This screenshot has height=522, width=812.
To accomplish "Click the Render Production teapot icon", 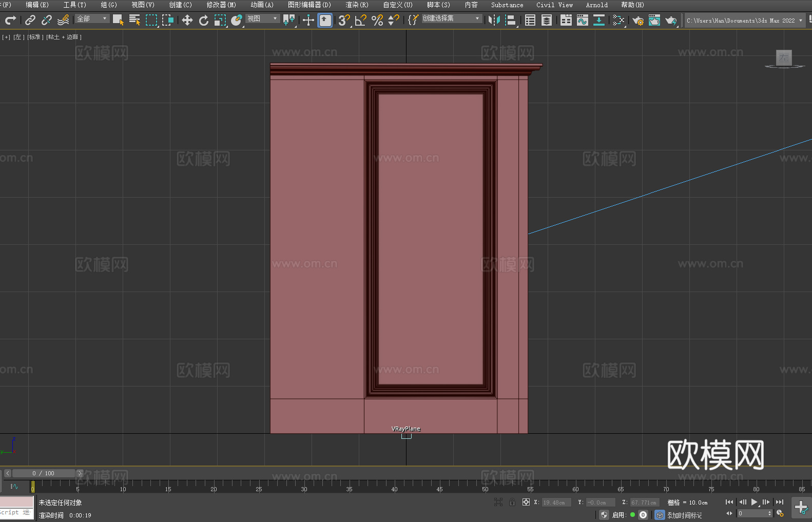I will (671, 20).
